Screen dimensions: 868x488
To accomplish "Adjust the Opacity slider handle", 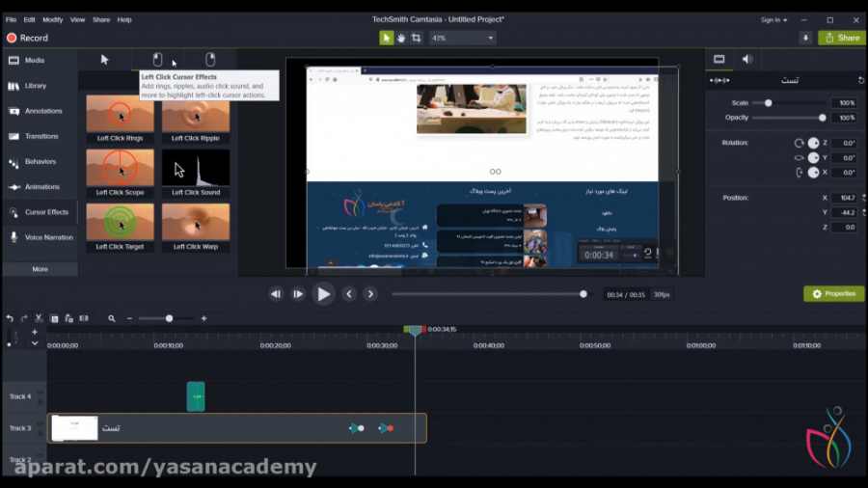I will [x=822, y=118].
